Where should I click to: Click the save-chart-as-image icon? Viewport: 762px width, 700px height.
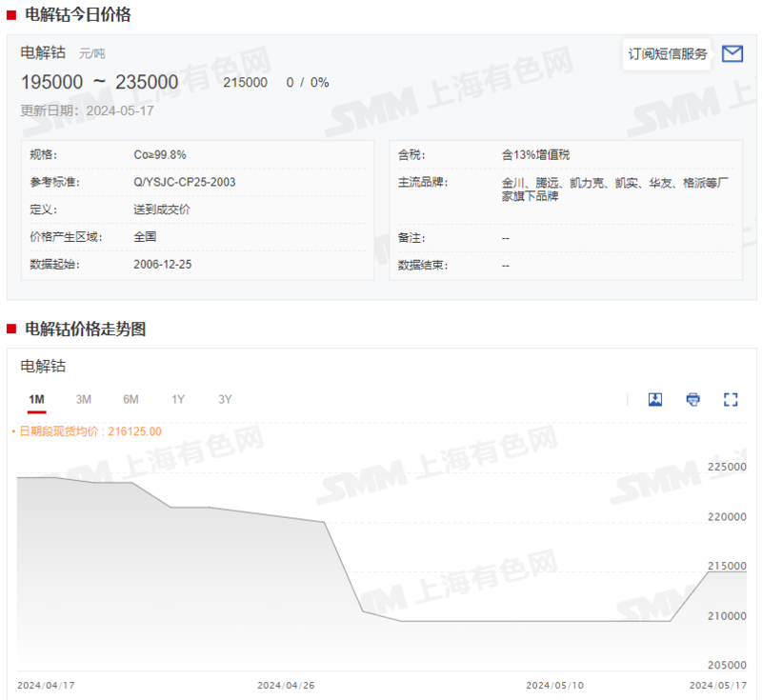click(x=655, y=399)
